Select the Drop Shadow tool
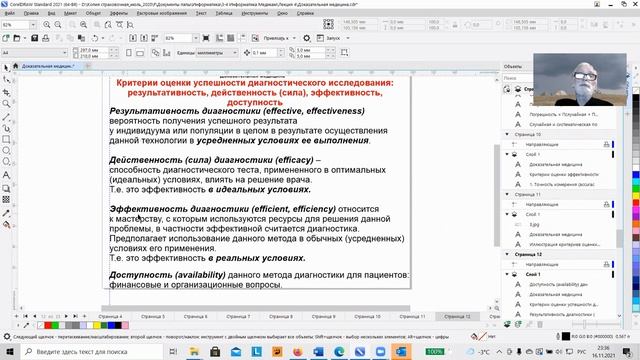 click(6, 188)
